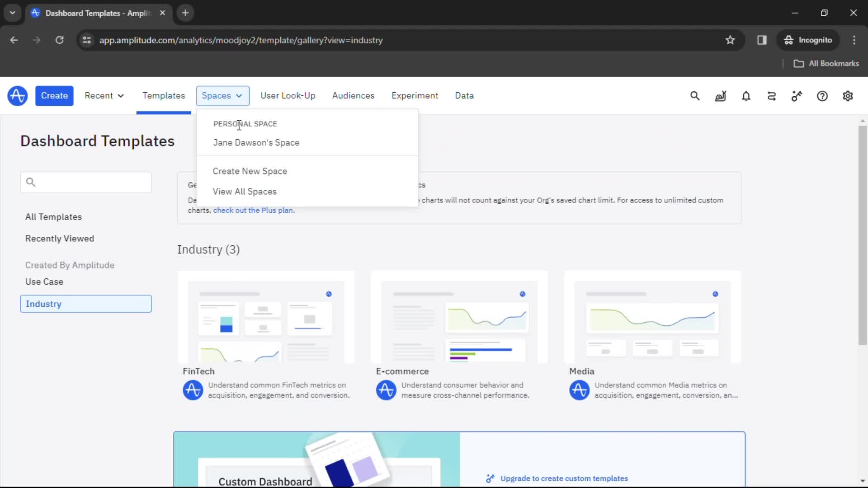Open the Media template thumbnail

tap(652, 317)
